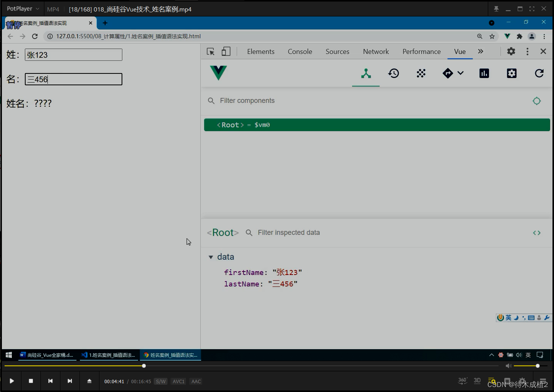Image resolution: width=554 pixels, height=392 pixels.
Task: Reload the browser page
Action: (x=35, y=36)
